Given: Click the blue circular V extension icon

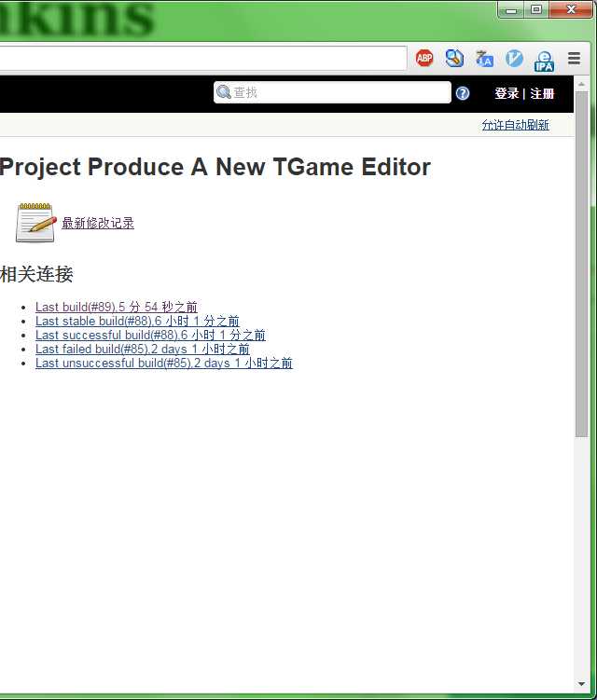Looking at the screenshot, I should 514,59.
